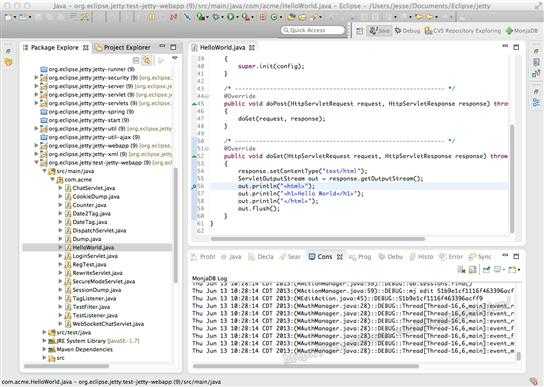544x387 pixels.
Task: Switch to the Progress tab
Action: [360, 257]
